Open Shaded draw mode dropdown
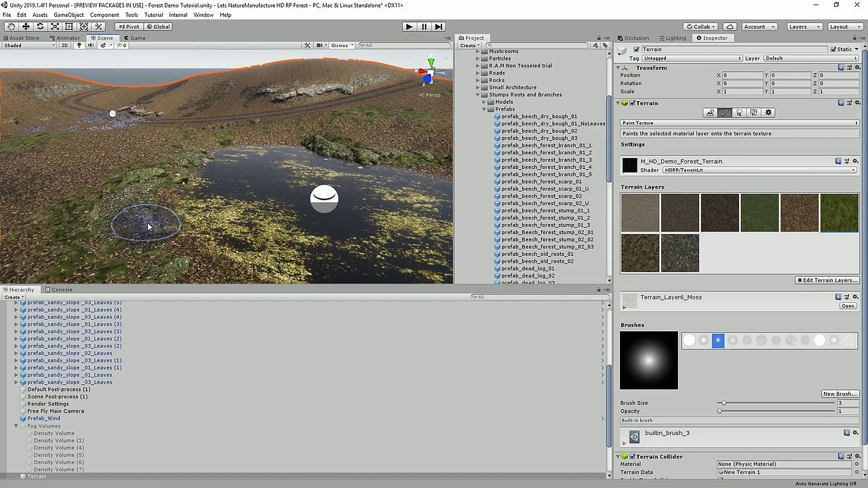This screenshot has width=868, height=488. coord(29,45)
